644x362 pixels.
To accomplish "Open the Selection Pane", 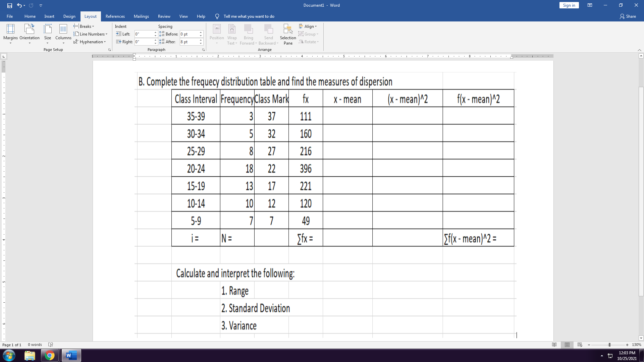I will (x=287, y=34).
